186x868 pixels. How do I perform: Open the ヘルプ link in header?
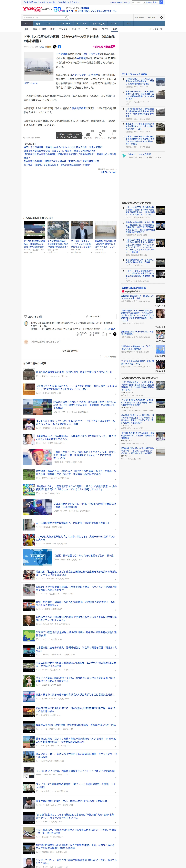click(x=127, y=2)
